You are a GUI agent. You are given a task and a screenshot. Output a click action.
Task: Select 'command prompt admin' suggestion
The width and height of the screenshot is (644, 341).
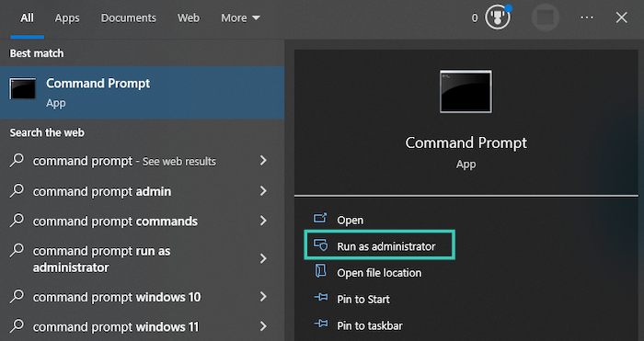click(102, 191)
